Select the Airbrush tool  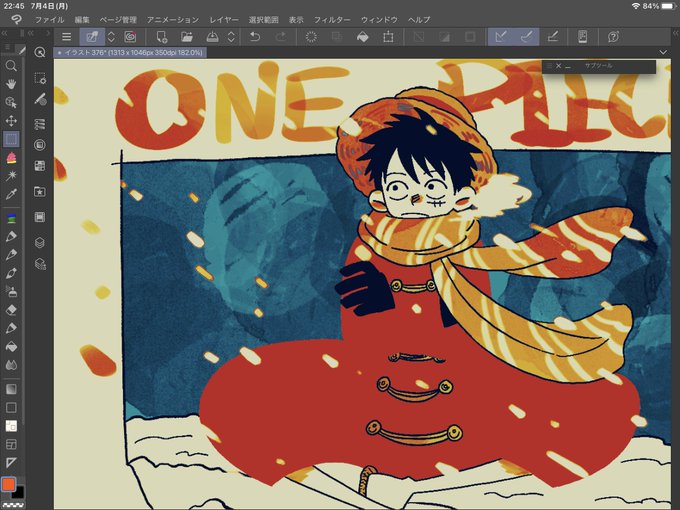[11, 291]
